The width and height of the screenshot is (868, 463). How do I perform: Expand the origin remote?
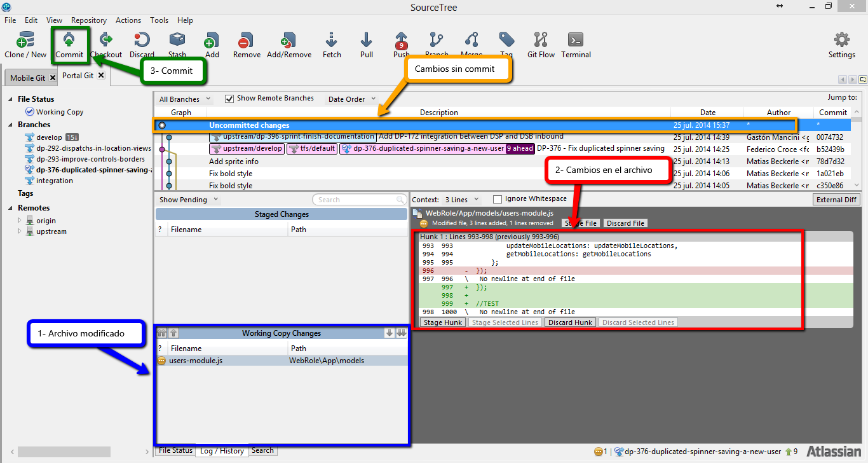click(x=20, y=220)
